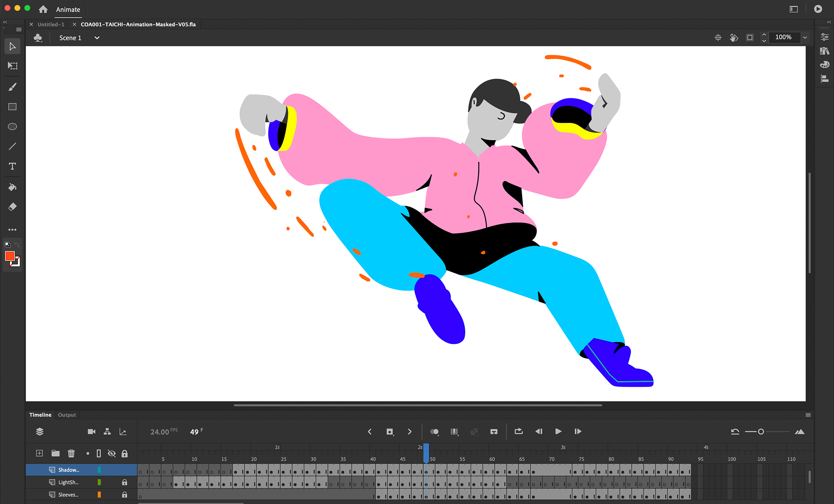Step forward one frame
Screen dimensions: 834x504
click(578, 432)
